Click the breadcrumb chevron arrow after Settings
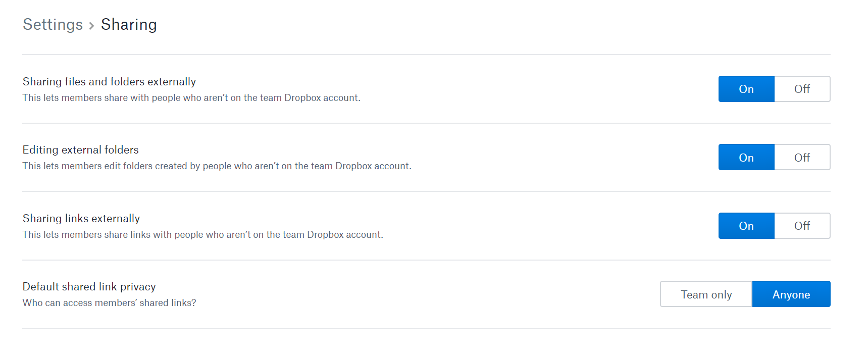Viewport: 868px width, 352px height. pyautogui.click(x=91, y=26)
